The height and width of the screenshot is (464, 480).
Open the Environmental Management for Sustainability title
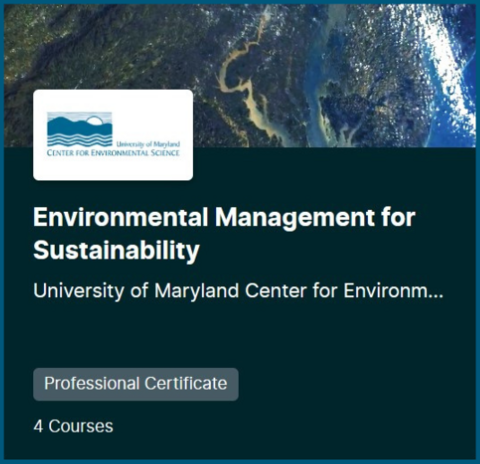coord(224,234)
